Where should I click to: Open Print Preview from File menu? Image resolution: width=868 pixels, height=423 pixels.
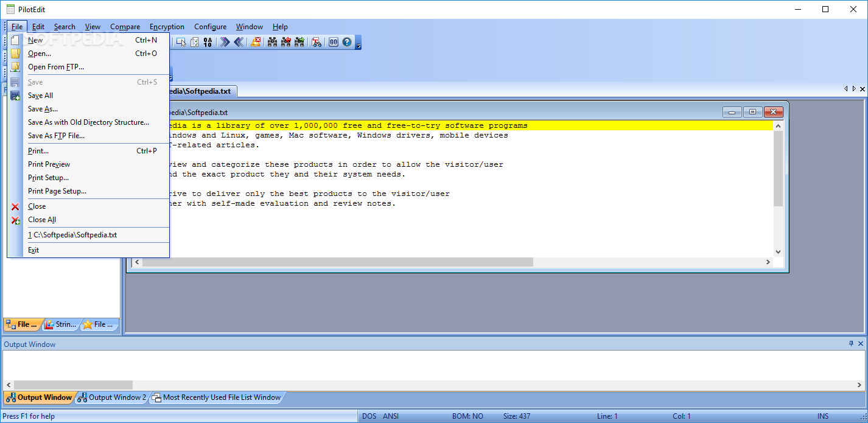88,164
